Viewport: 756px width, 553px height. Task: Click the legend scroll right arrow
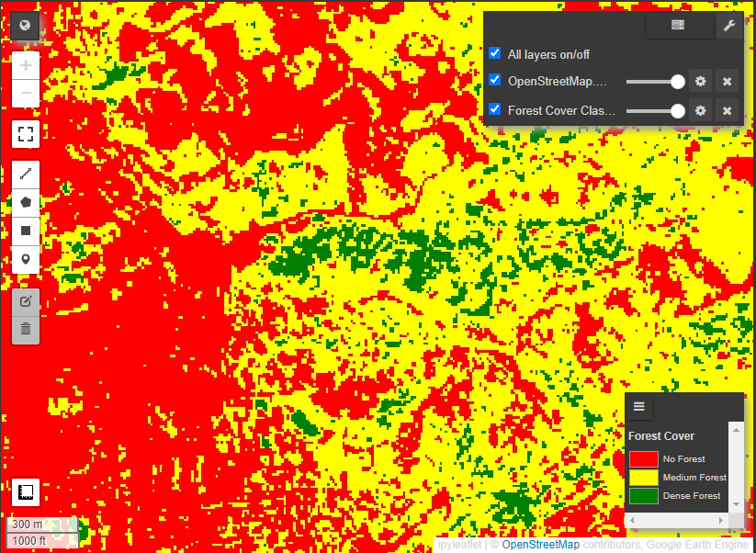721,520
